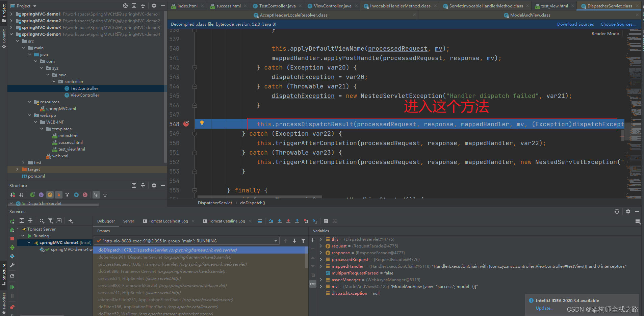
Task: Click the editor horizontal scrollbar
Action: 259,196
